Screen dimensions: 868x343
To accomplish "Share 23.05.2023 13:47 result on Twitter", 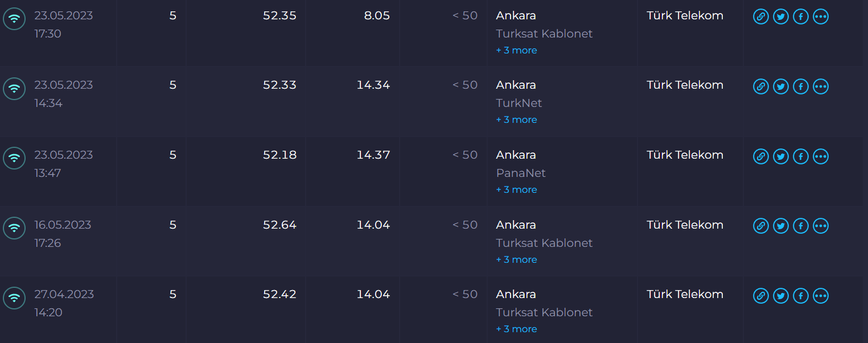I will [781, 156].
